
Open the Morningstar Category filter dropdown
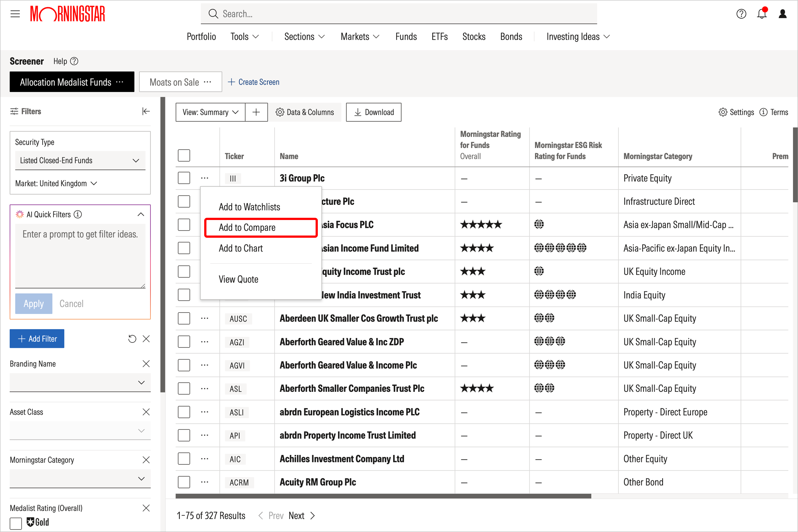pyautogui.click(x=80, y=479)
